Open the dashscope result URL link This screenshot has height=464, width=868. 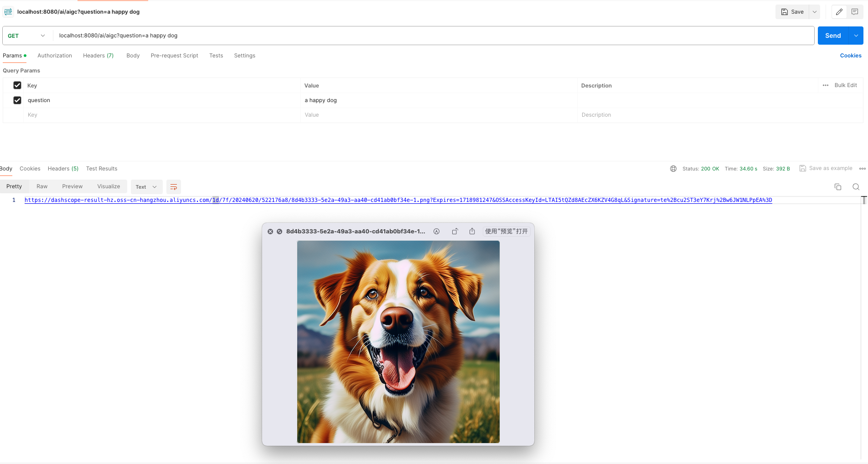pyautogui.click(x=398, y=200)
